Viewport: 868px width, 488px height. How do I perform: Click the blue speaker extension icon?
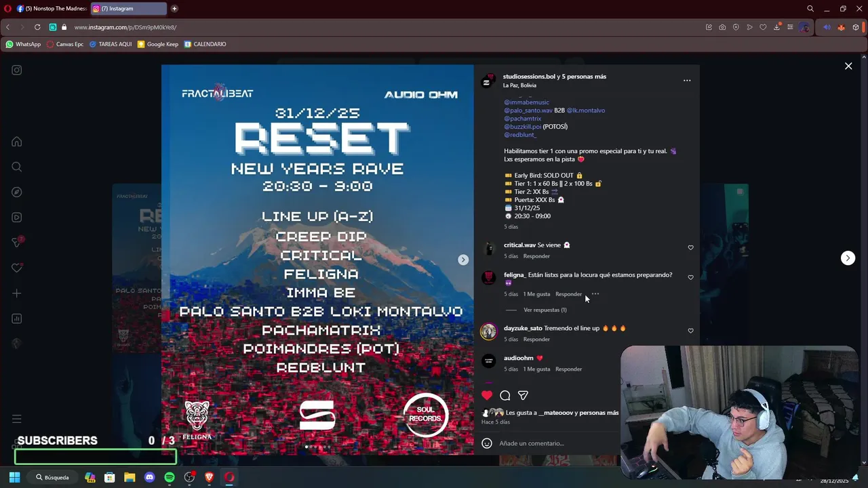pos(827,27)
